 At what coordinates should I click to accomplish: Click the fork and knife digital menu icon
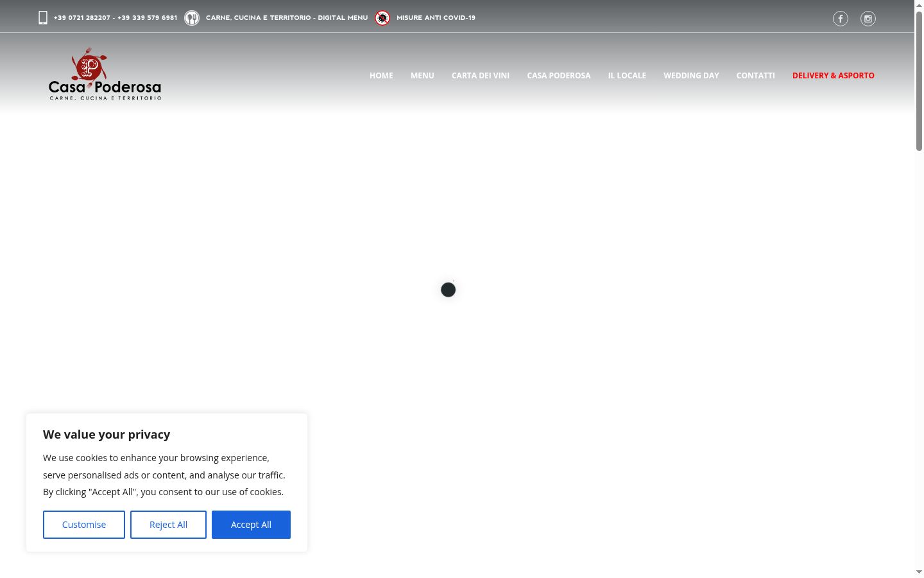(192, 18)
